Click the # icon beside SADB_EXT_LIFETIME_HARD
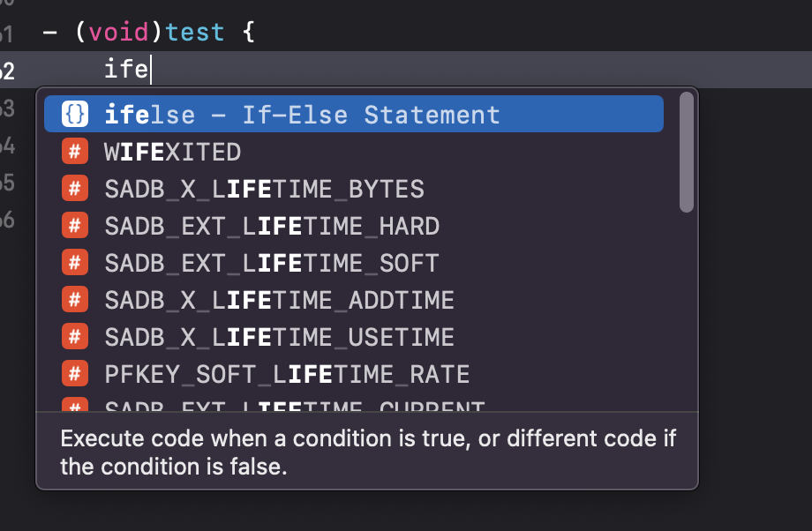Image resolution: width=812 pixels, height=531 pixels. tap(75, 226)
